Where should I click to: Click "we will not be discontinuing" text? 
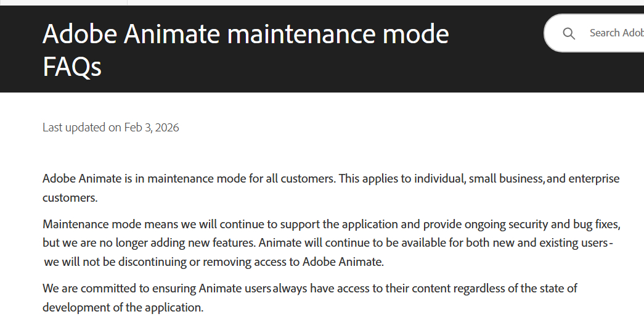click(115, 262)
